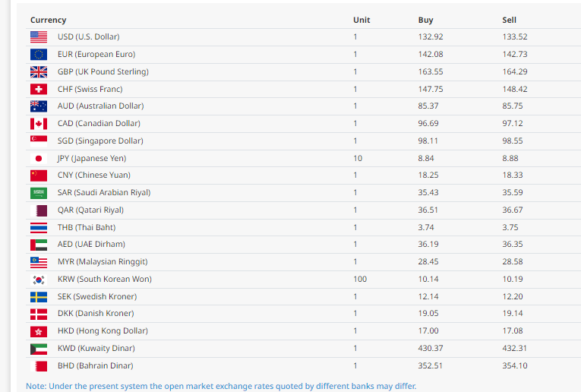Click the Currency column header

click(x=48, y=20)
